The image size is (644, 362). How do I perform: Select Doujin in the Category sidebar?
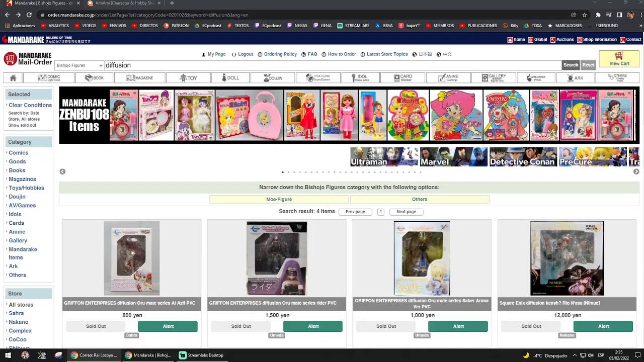[17, 197]
